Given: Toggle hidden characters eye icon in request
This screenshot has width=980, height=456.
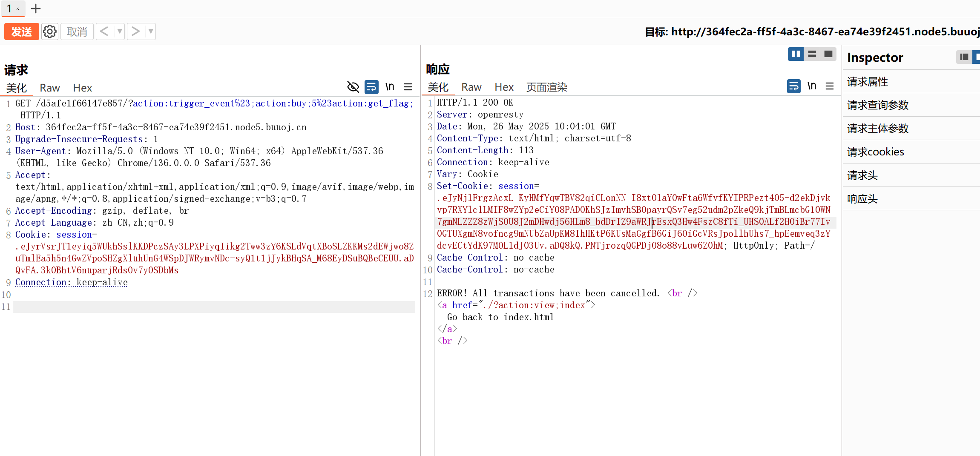Looking at the screenshot, I should [x=353, y=87].
